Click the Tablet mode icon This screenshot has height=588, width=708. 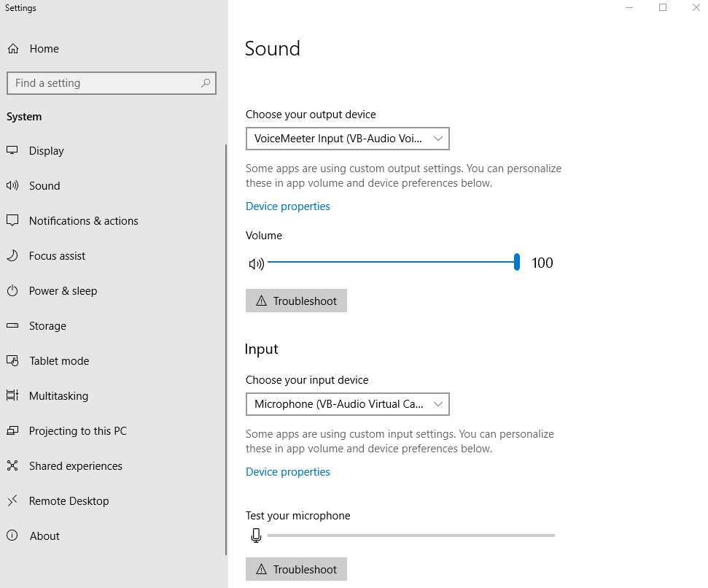(x=12, y=361)
